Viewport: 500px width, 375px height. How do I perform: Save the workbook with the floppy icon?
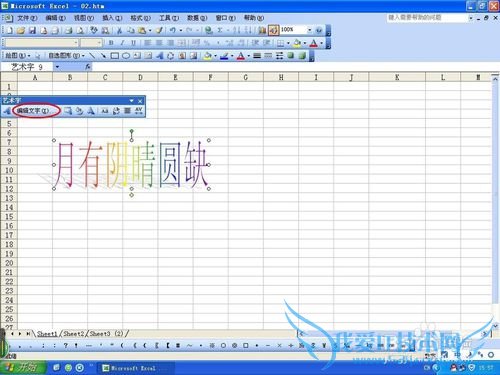pyautogui.click(x=32, y=30)
